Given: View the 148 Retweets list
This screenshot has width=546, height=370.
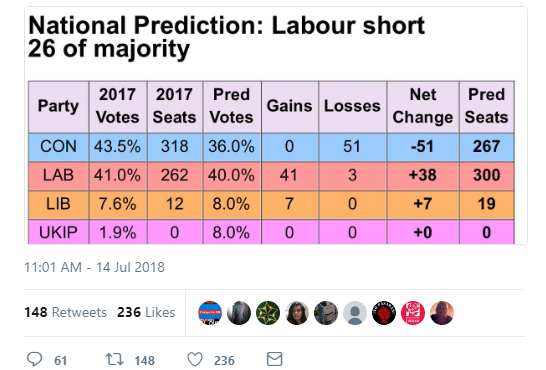Looking at the screenshot, I should click(65, 312).
